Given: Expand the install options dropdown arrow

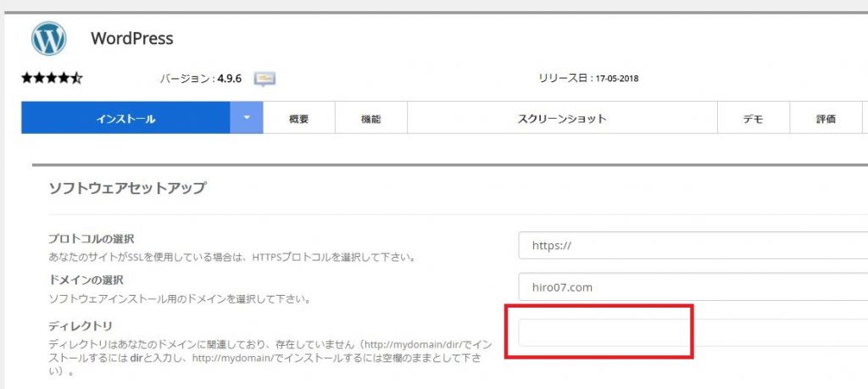Looking at the screenshot, I should (247, 118).
